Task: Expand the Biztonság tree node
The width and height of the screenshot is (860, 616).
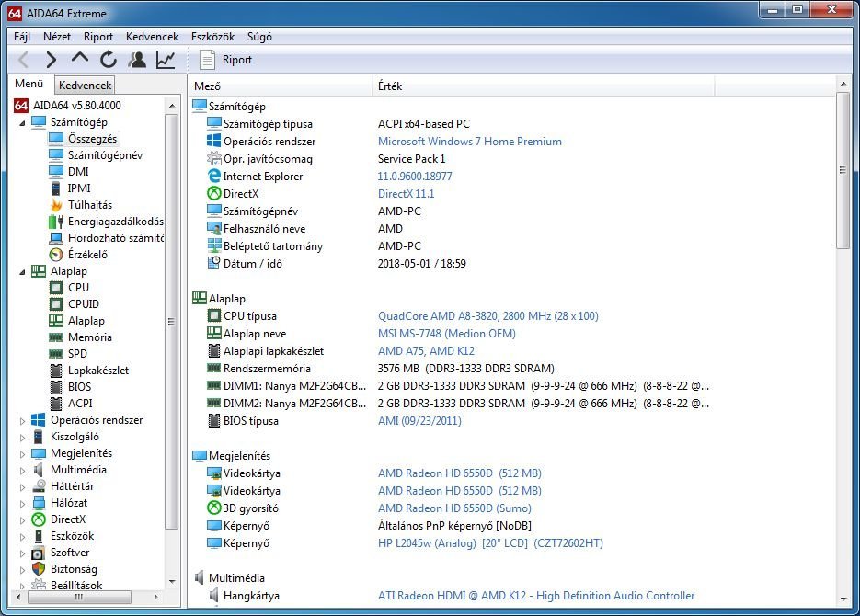Action: coord(22,569)
